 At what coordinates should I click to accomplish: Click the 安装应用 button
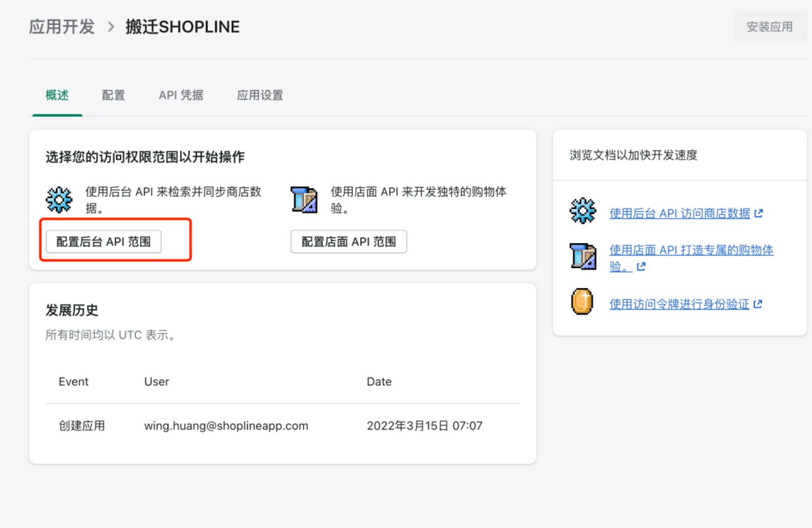(769, 27)
